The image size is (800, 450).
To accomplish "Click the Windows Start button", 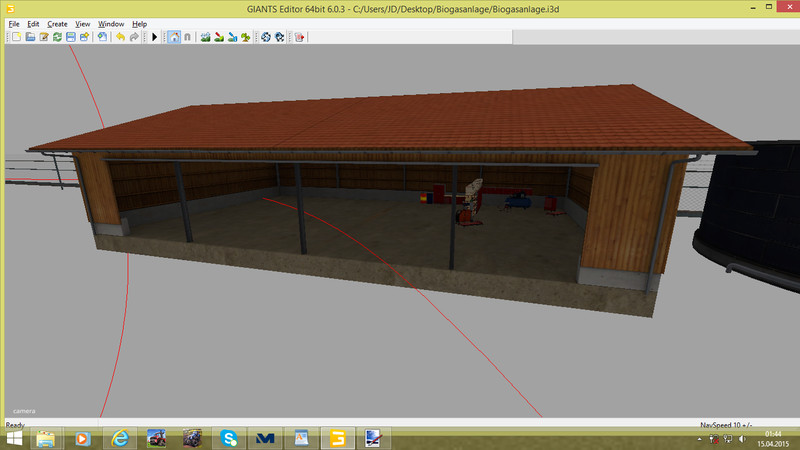I will click(x=14, y=438).
